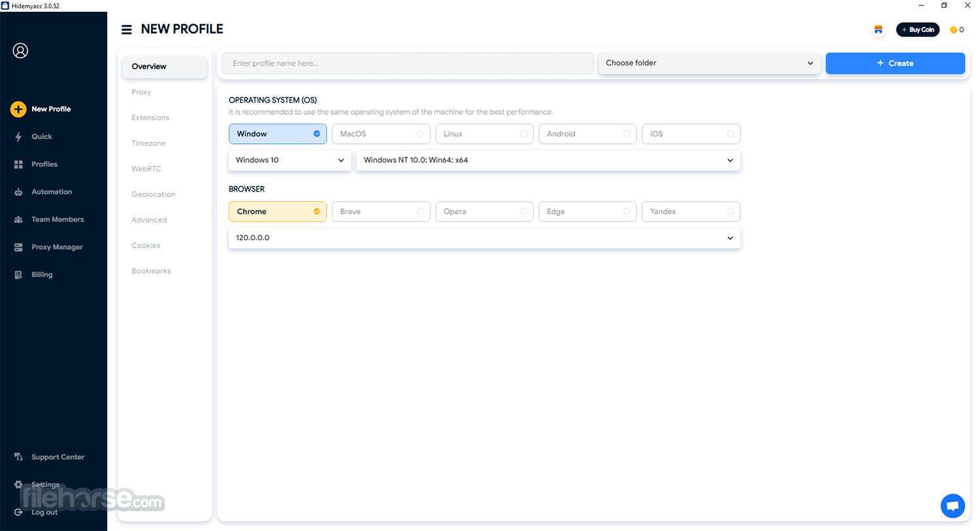
Task: Expand the Windows 10 version dropdown
Action: pos(290,160)
